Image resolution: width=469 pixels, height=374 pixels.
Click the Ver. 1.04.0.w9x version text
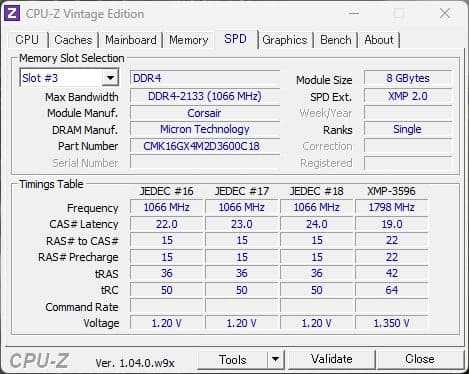point(135,363)
